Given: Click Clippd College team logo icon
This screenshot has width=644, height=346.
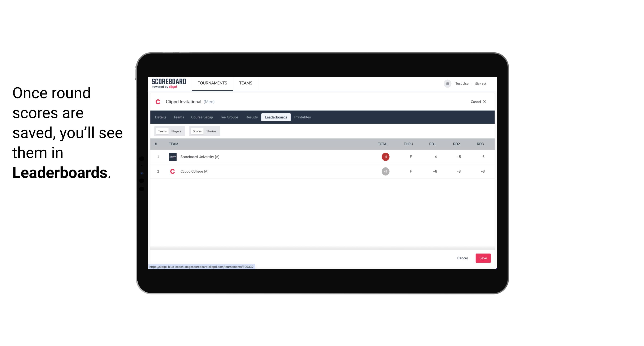Looking at the screenshot, I should point(172,171).
